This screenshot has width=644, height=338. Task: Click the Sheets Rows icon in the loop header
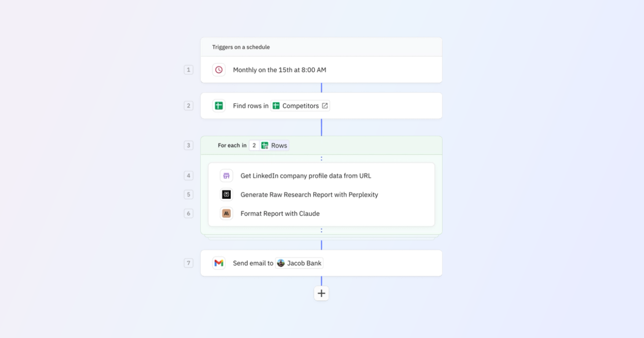[x=265, y=145]
